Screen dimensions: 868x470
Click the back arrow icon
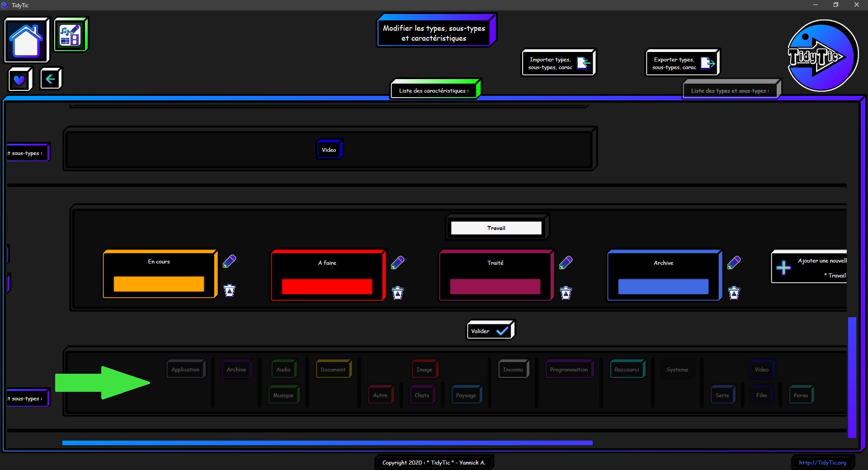(x=50, y=79)
